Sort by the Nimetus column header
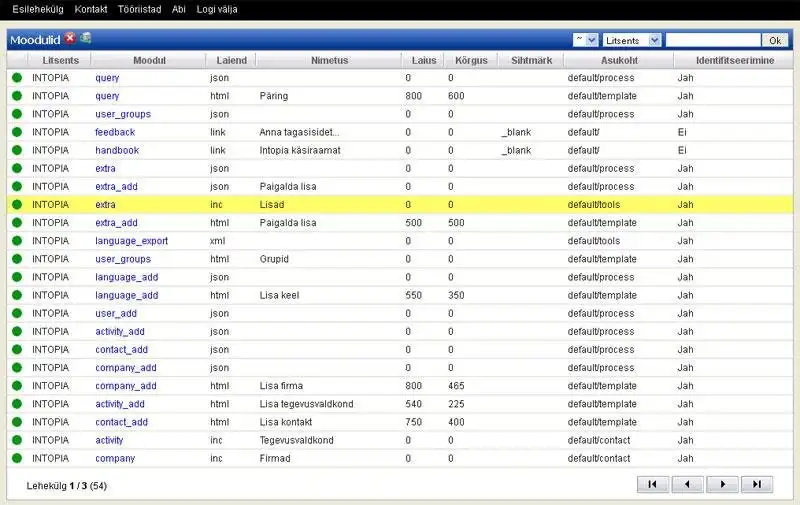 329,60
